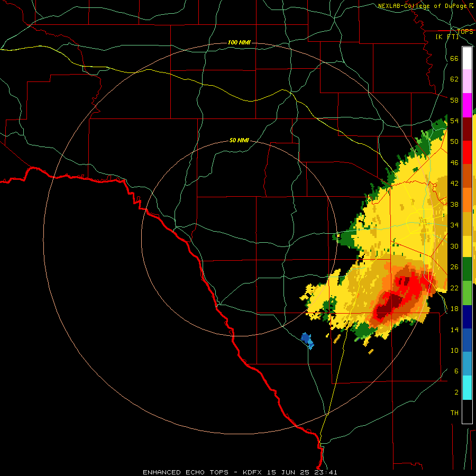This screenshot has width=476, height=476.
Task: Click the "KDFX" radar site identifier
Action: click(x=252, y=472)
